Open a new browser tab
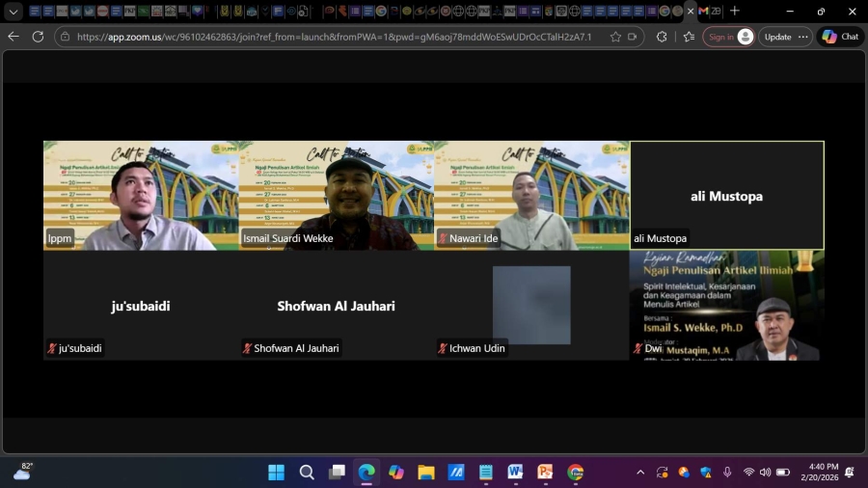The width and height of the screenshot is (868, 488). click(735, 11)
